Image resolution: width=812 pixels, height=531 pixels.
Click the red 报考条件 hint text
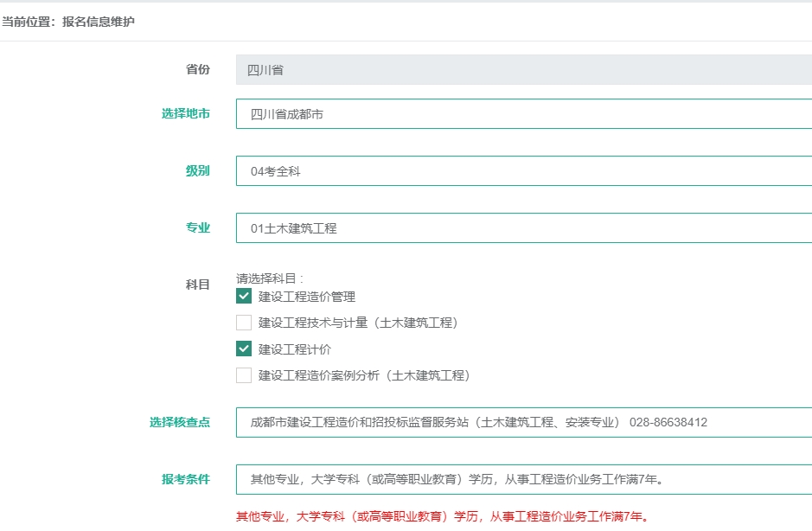pos(441,517)
